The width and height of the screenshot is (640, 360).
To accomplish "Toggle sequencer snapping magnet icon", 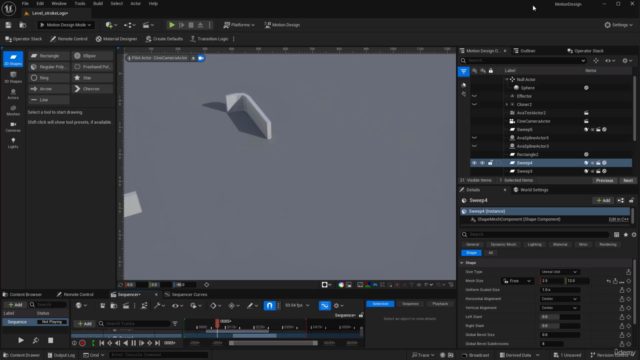I will [x=269, y=305].
